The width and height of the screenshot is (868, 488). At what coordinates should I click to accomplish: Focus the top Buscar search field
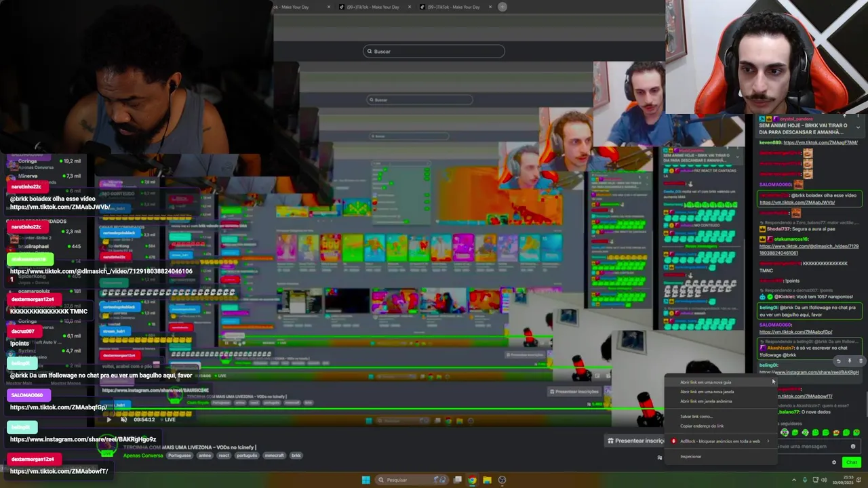434,52
